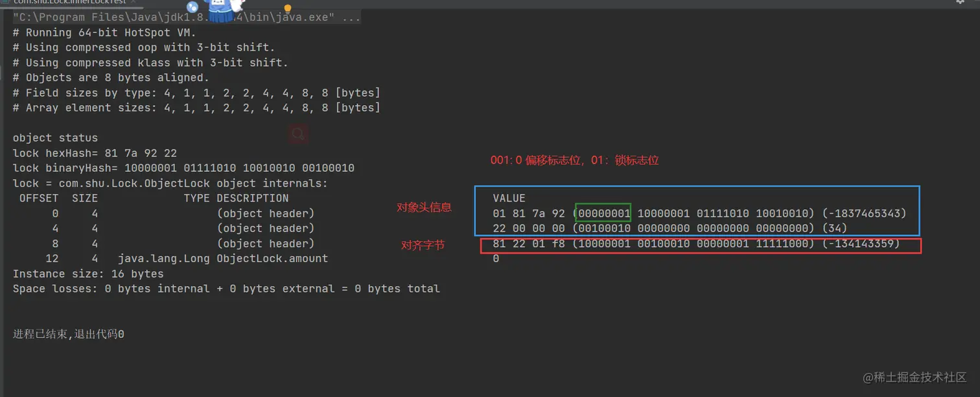
Task: Click the value '01 81 7a 92' hex bytes
Action: pyautogui.click(x=529, y=213)
